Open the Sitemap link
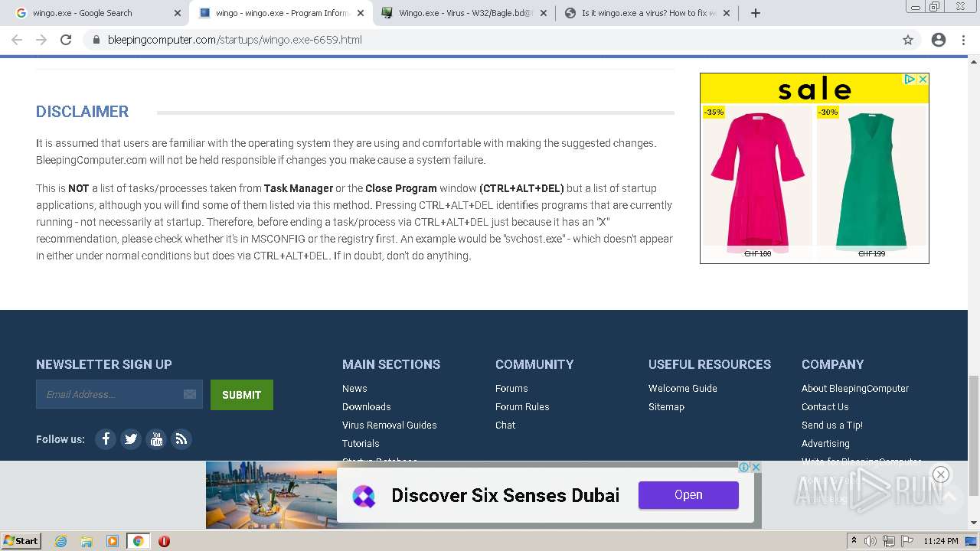 (x=666, y=406)
